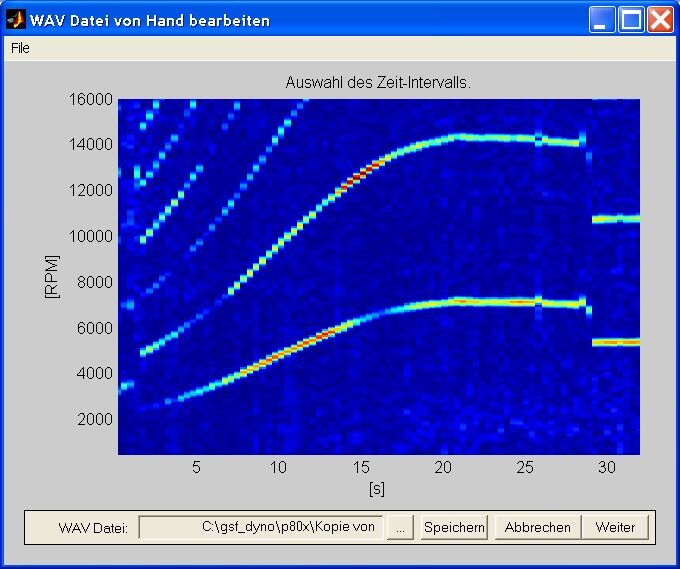Focus the WAV Datei path field

261,527
